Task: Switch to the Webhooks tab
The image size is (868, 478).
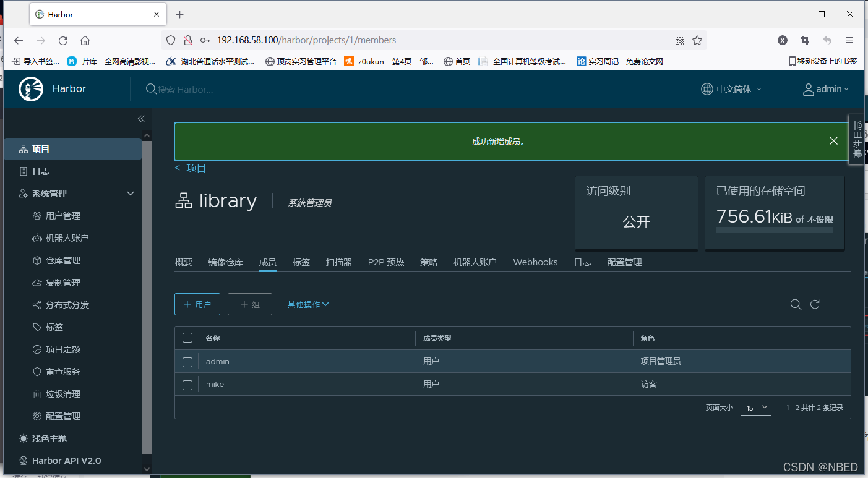Action: click(535, 262)
